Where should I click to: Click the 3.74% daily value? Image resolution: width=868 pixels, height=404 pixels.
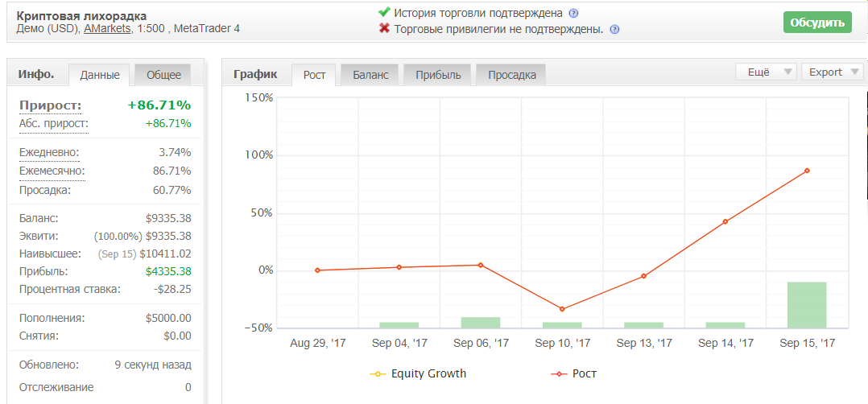(175, 152)
